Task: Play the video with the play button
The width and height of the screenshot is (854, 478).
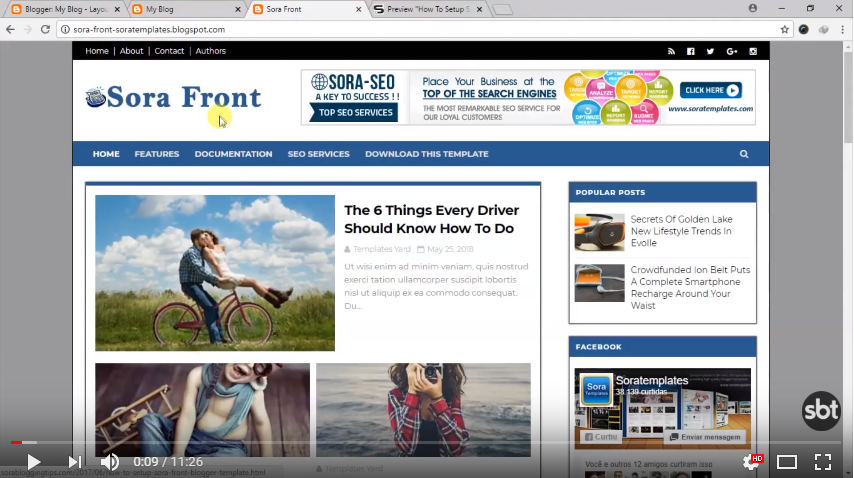Action: pos(33,462)
